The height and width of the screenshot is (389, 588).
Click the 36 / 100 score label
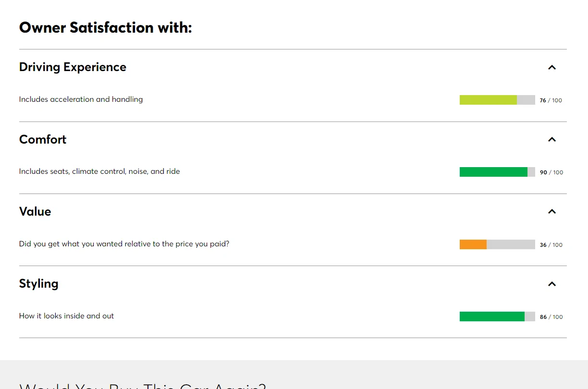[x=551, y=245]
